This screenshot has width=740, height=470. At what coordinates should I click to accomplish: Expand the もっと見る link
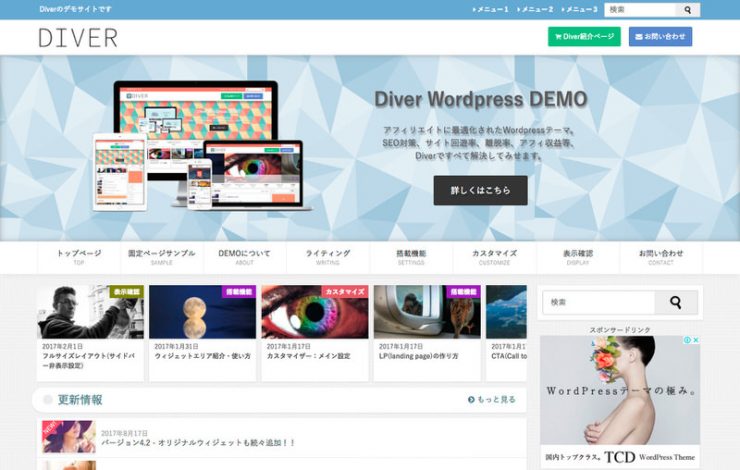click(x=492, y=400)
